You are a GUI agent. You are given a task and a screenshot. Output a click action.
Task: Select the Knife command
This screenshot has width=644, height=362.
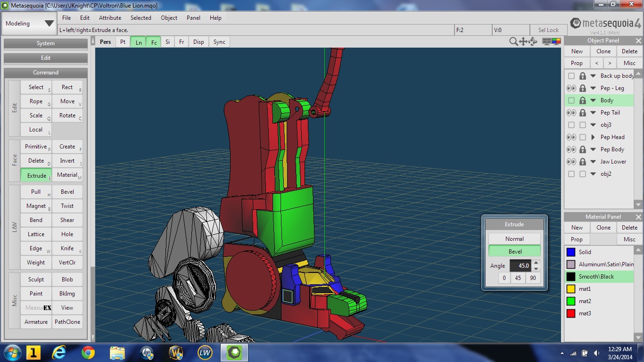(67, 248)
